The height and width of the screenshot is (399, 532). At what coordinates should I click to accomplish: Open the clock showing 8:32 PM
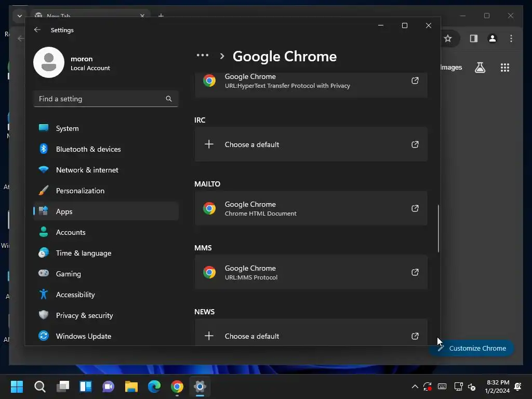(497, 387)
